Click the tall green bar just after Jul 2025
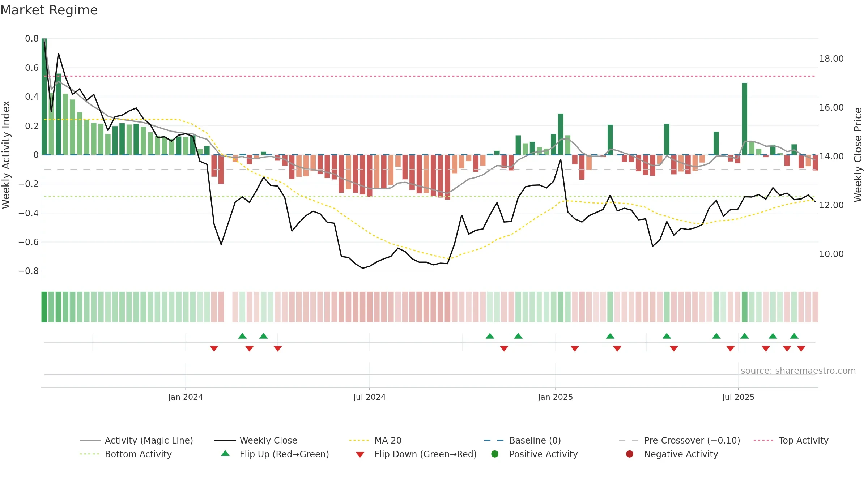868x488 pixels. [744, 119]
